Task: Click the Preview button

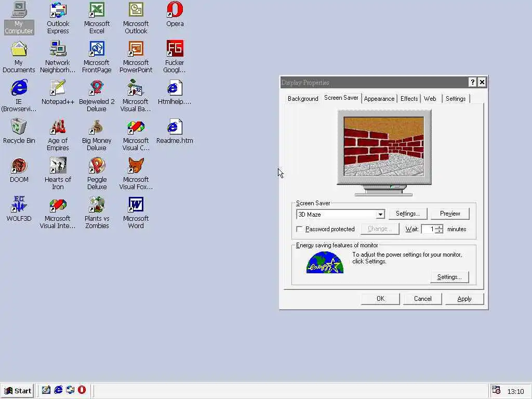Action: pyautogui.click(x=450, y=214)
